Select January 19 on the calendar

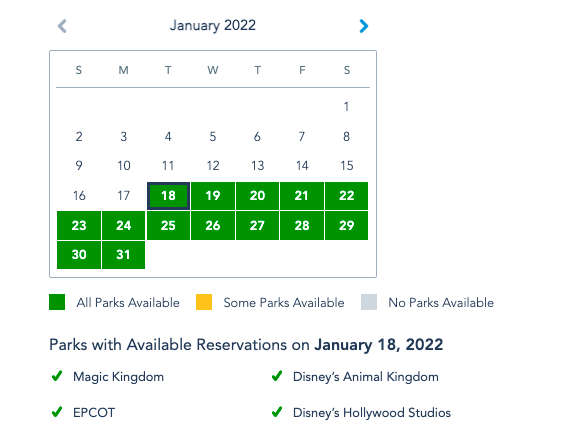pyautogui.click(x=213, y=196)
